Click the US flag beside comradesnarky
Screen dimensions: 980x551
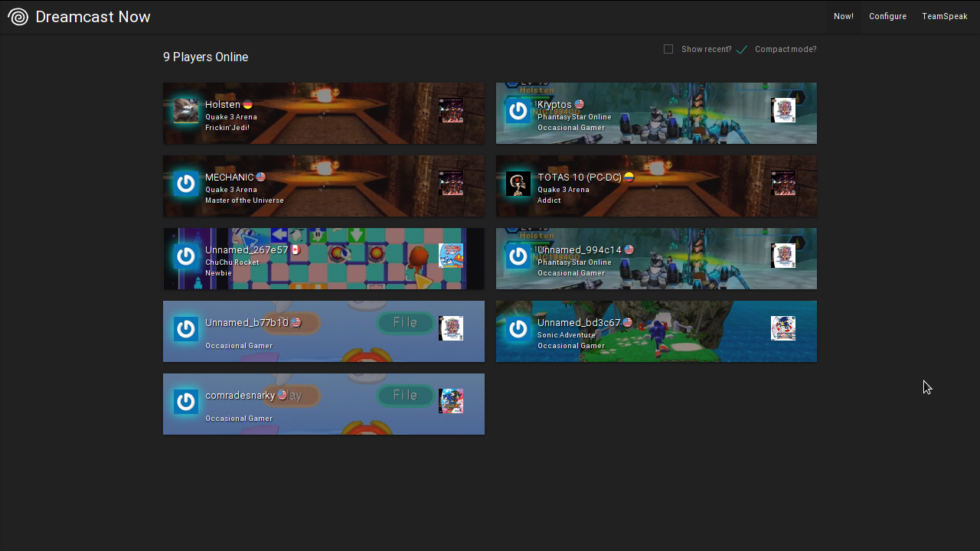(283, 396)
